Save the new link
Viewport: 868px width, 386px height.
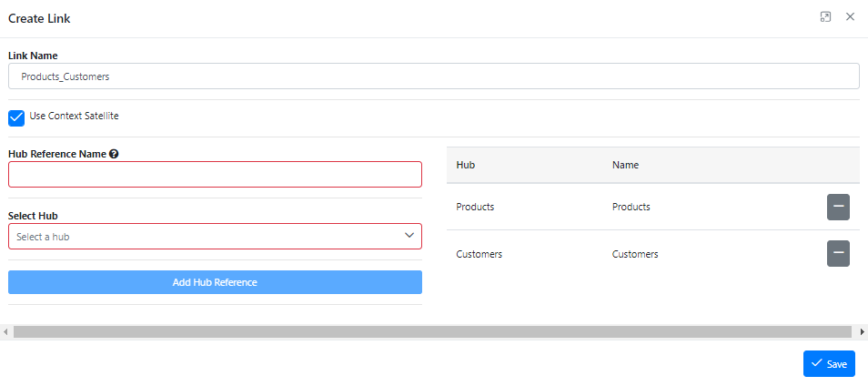(829, 364)
